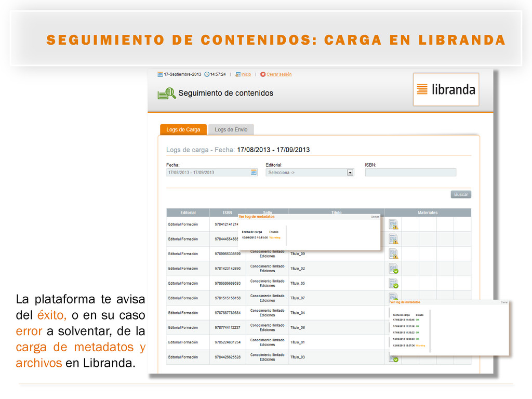Select ISBN 9787744112237 cell

coord(228,327)
